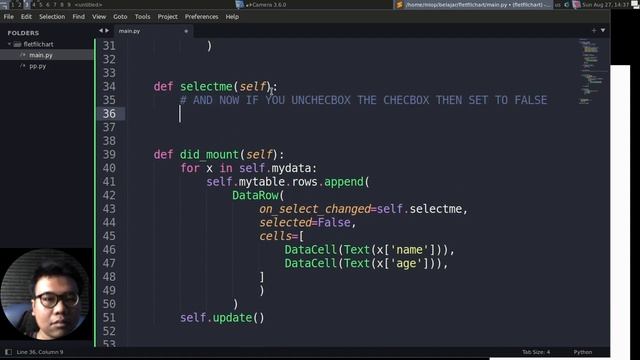Open the Find menu
This screenshot has width=640, height=360.
click(78, 17)
